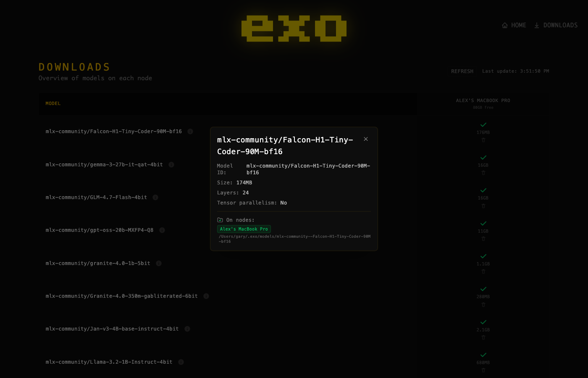The height and width of the screenshot is (378, 588).
Task: Select mlx-community/granite-4.0-1b-5bit model name
Action: (98, 263)
